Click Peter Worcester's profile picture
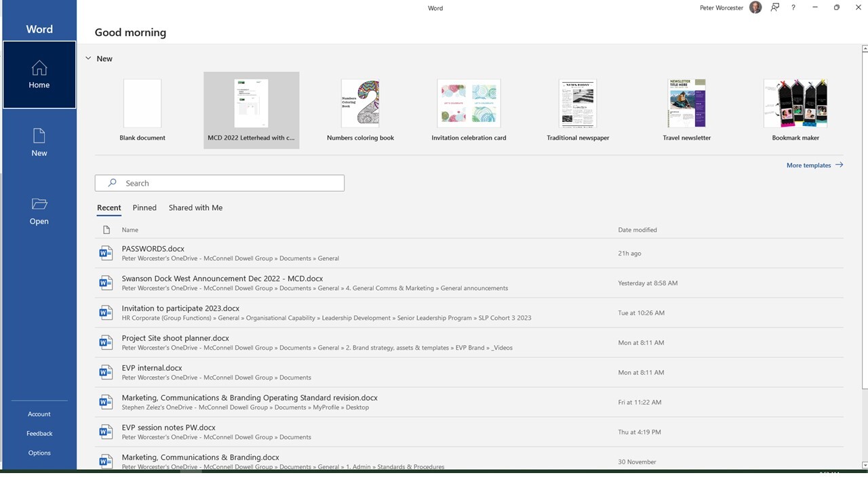 [x=755, y=7]
